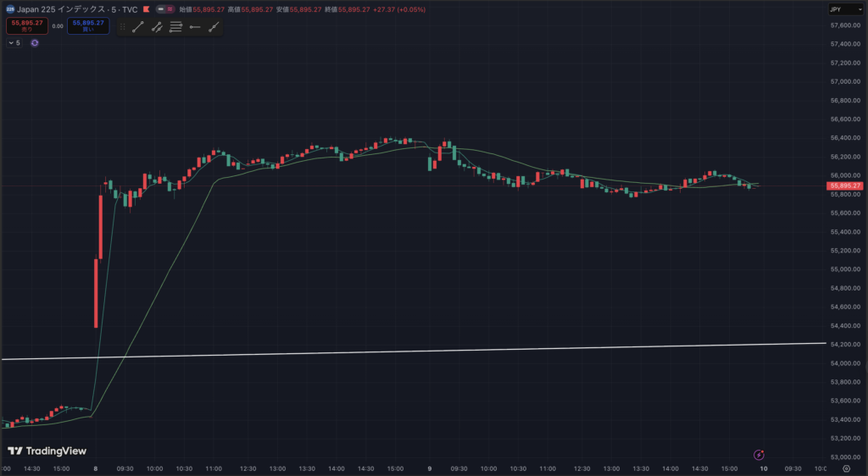
Task: Open the purple lightning event marker
Action: [x=759, y=454]
